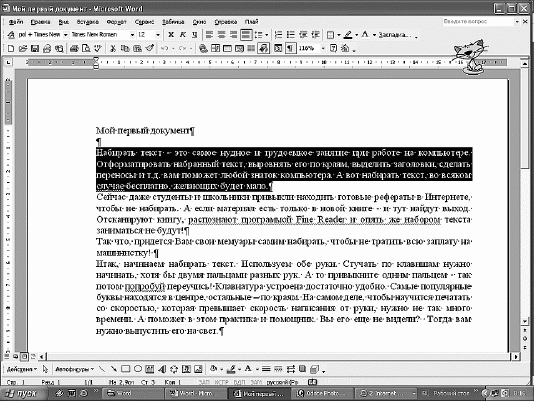Image resolution: width=534 pixels, height=403 pixels.
Task: Create a new blank document
Action: point(11,49)
